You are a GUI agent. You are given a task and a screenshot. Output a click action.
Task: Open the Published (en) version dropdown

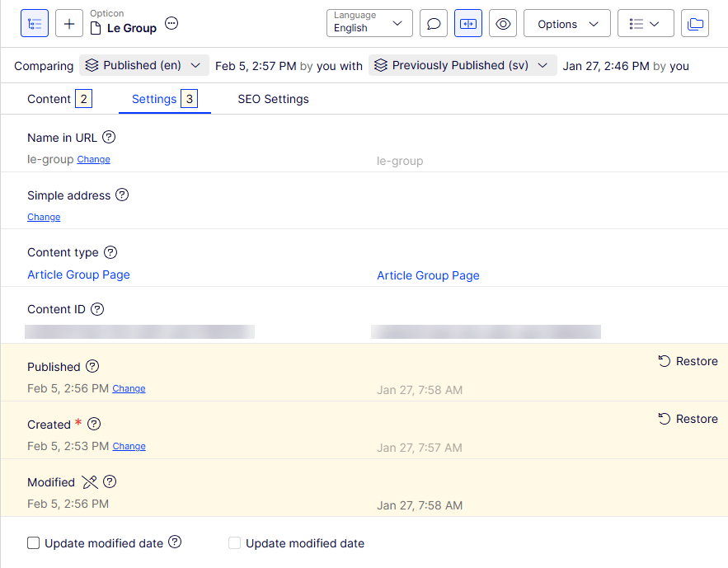[x=144, y=65]
